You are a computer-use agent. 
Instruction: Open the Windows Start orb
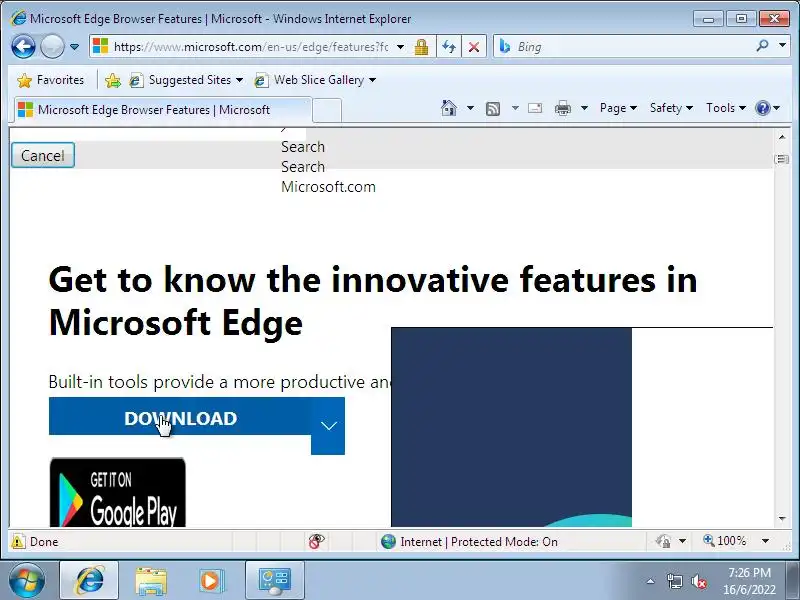(x=26, y=581)
